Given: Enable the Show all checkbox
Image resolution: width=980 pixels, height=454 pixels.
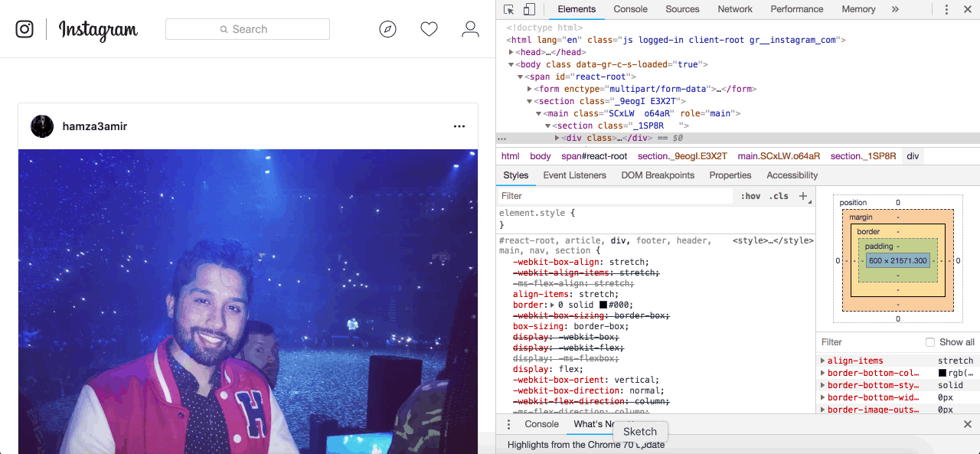Looking at the screenshot, I should (930, 342).
